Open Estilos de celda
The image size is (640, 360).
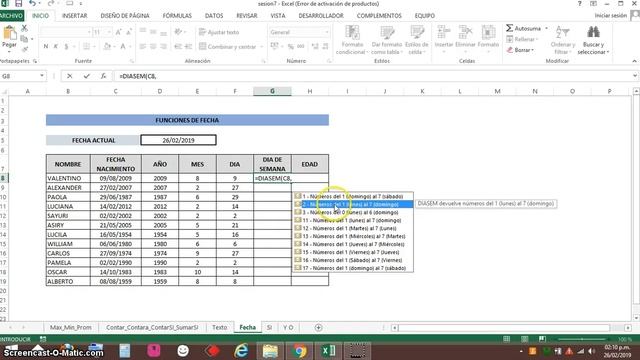(x=417, y=40)
